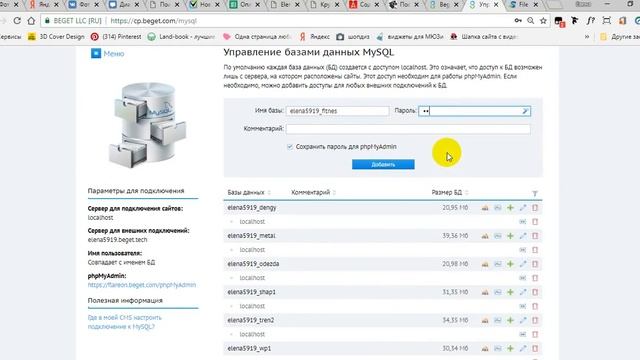Select the 'elena5919_dengy' database name
This screenshot has width=640, height=360.
click(252, 208)
